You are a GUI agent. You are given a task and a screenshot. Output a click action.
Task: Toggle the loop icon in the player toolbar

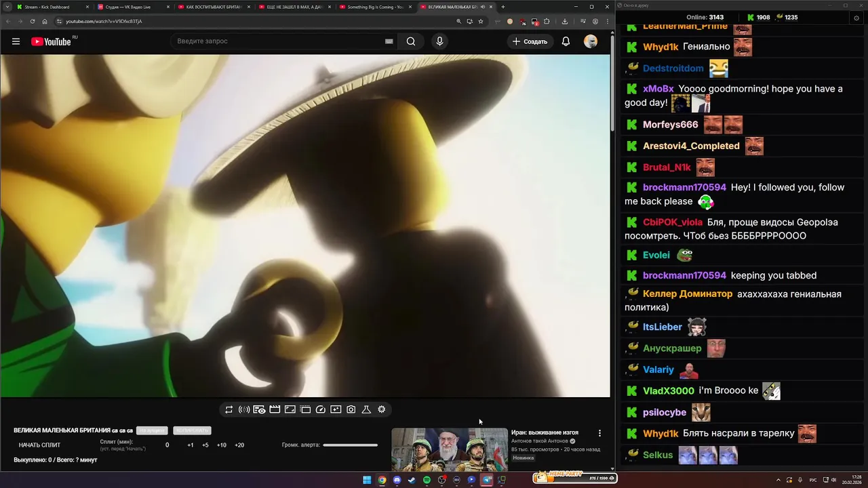click(x=229, y=409)
